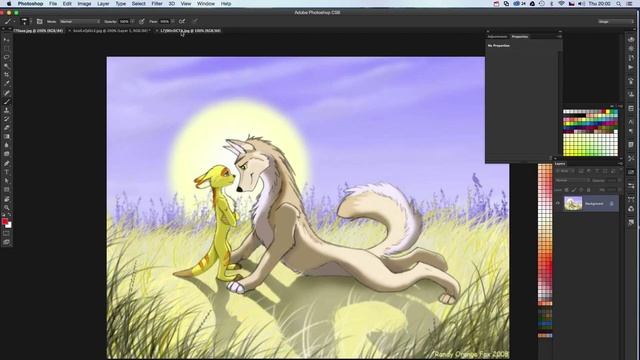Viewport: 640px width, 360px height.
Task: Open the Image menu
Action: tap(84, 4)
